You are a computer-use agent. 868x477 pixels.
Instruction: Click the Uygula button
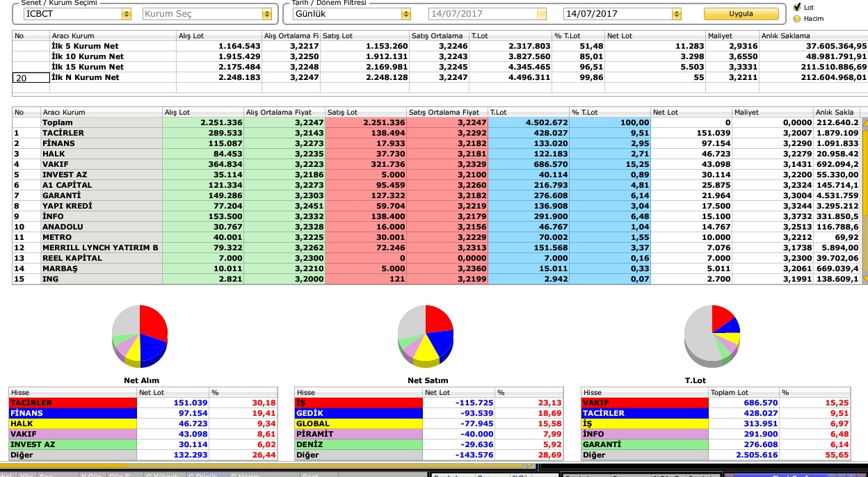coord(741,14)
